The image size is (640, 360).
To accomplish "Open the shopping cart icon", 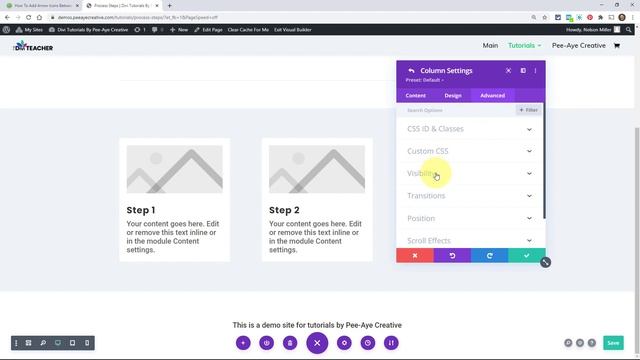I will [617, 46].
